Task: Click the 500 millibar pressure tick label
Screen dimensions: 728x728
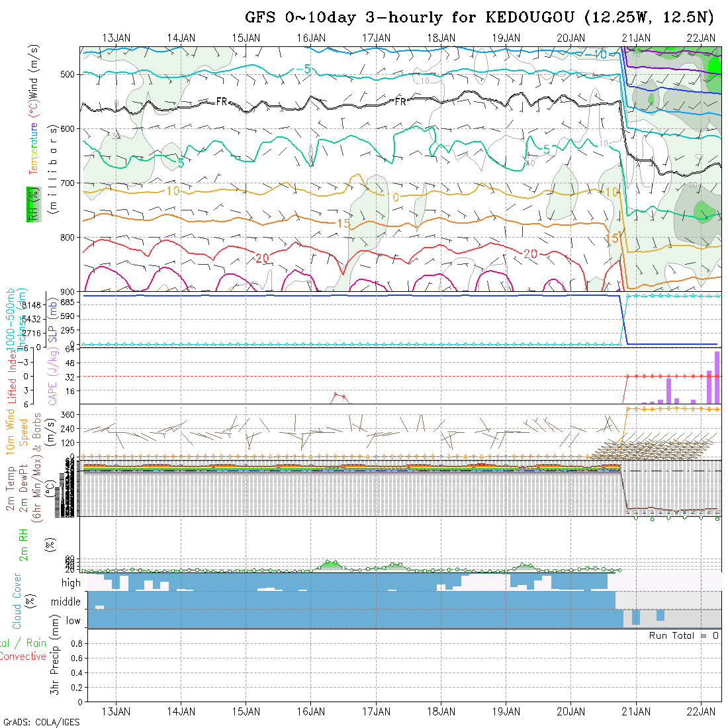Action: (x=68, y=74)
